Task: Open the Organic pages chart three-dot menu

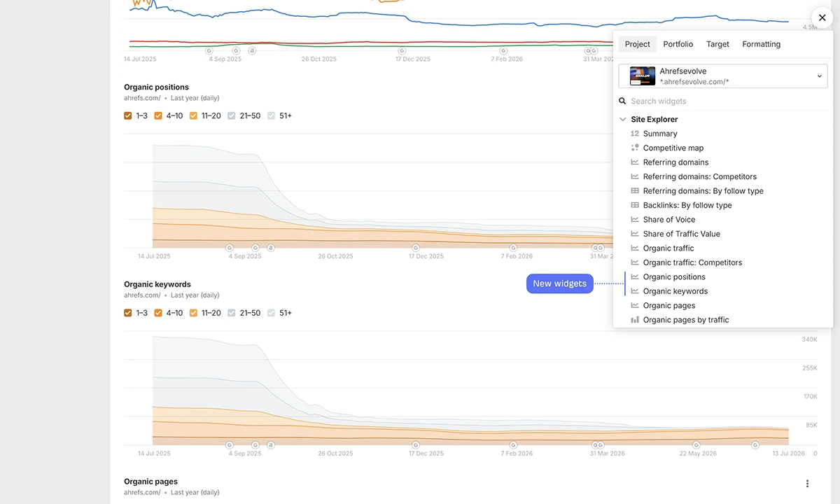Action: (x=807, y=484)
